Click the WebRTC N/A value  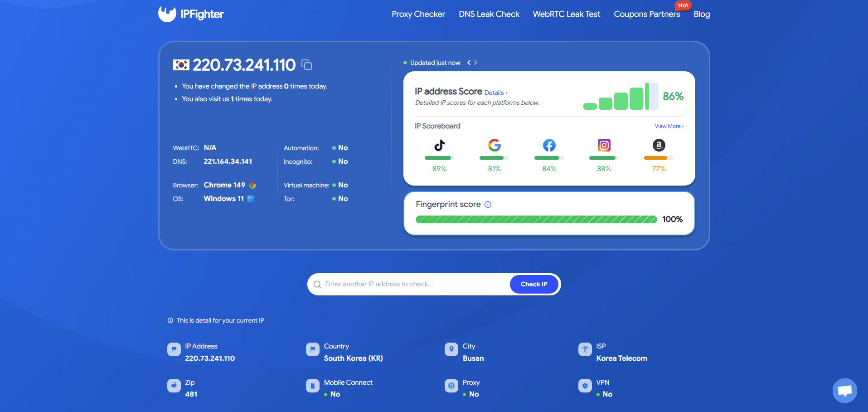pos(210,148)
